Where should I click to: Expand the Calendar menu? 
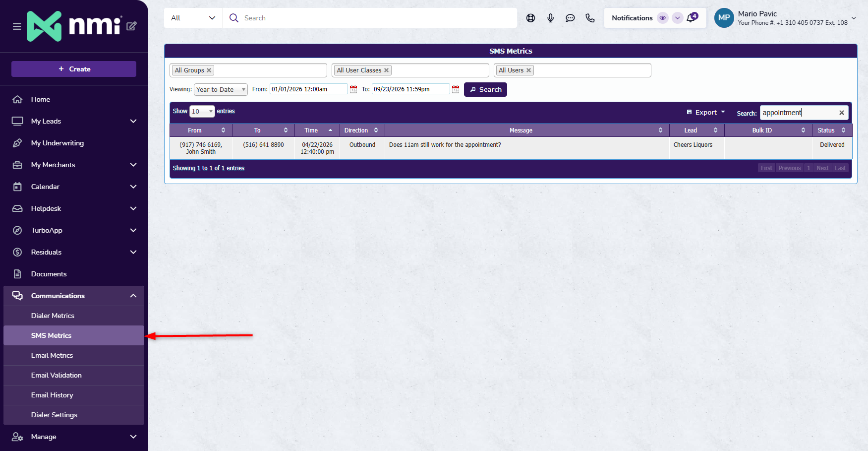pyautogui.click(x=74, y=187)
